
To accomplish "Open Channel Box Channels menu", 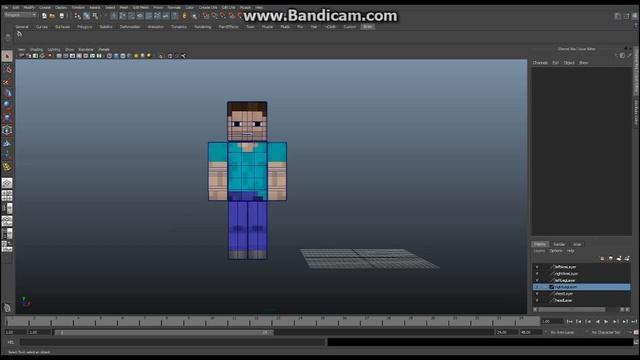I will 540,62.
